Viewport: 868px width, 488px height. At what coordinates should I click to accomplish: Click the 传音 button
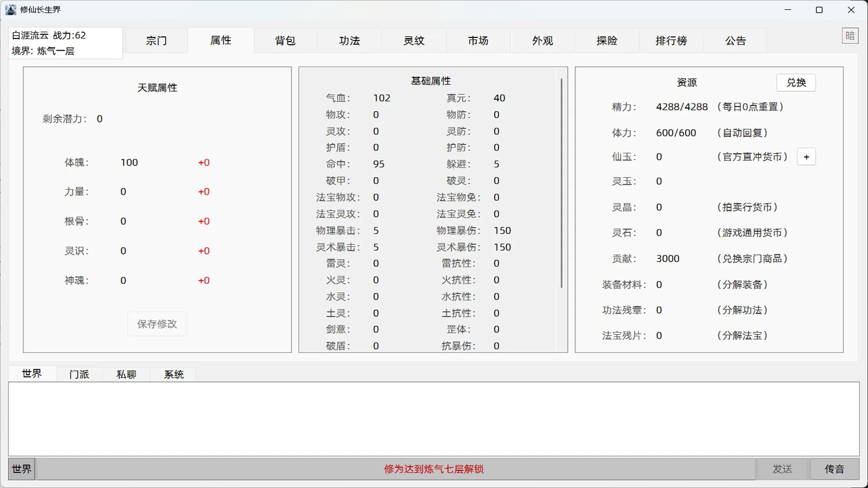pos(834,469)
